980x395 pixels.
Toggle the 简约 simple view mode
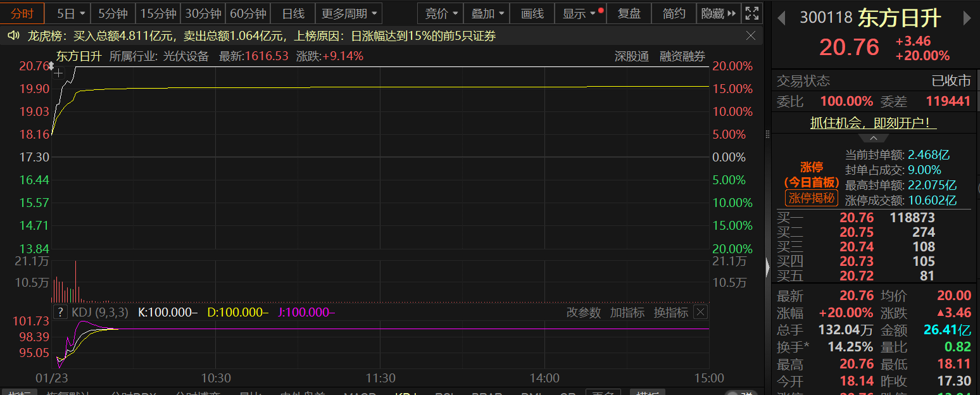[674, 13]
